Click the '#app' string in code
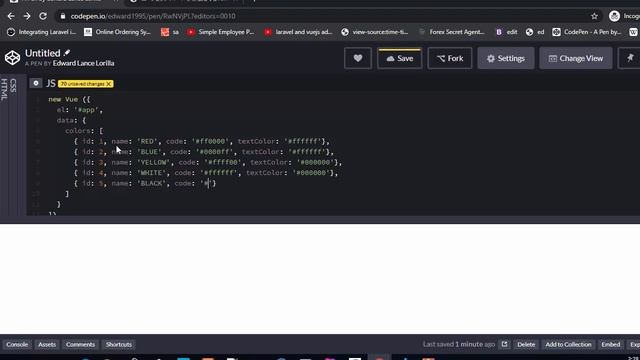This screenshot has width=640, height=360. click(87, 110)
